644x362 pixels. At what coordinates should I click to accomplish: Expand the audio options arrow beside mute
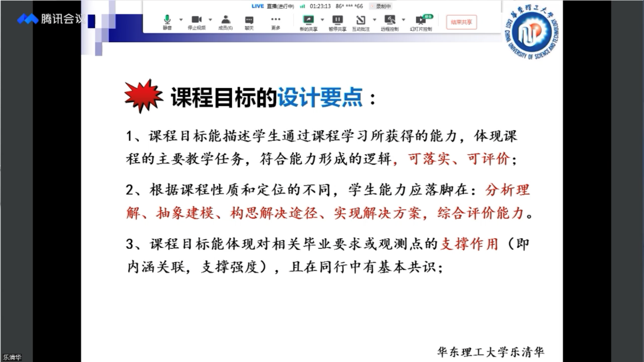click(x=181, y=20)
